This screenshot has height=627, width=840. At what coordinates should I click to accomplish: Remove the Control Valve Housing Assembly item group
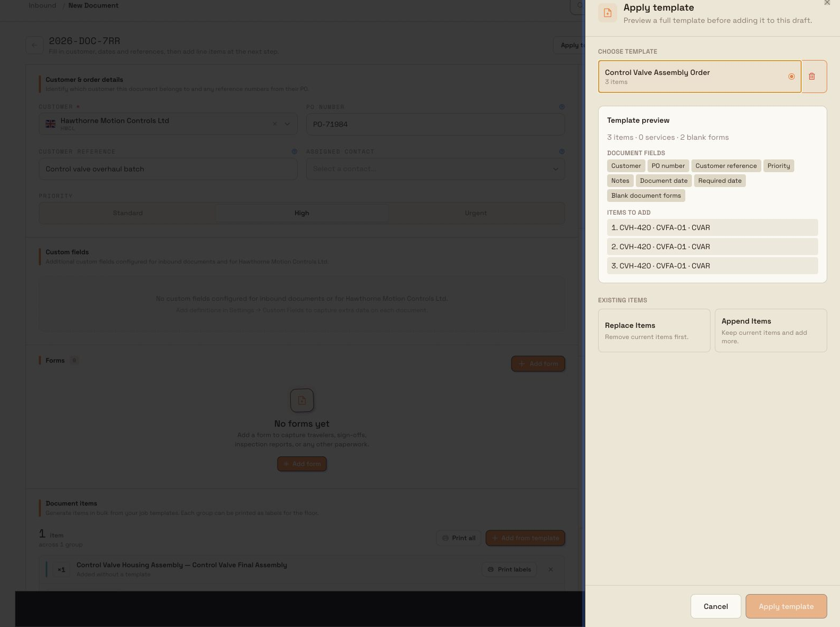click(x=551, y=570)
